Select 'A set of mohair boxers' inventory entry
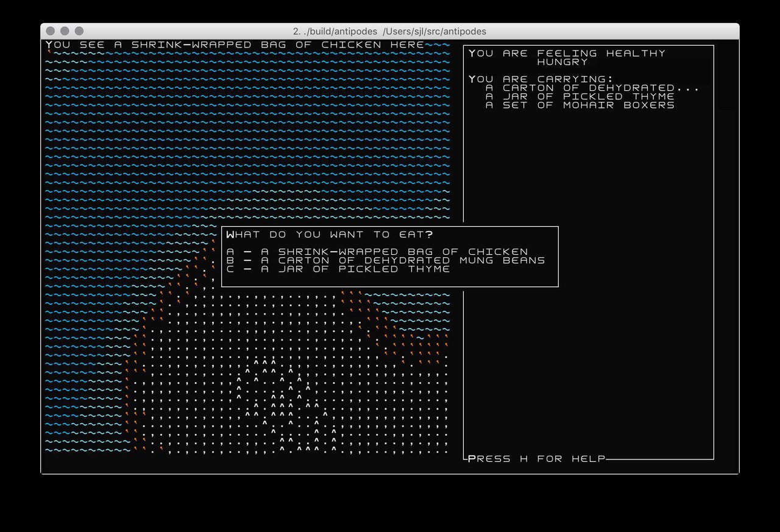The height and width of the screenshot is (532, 780). tap(580, 105)
